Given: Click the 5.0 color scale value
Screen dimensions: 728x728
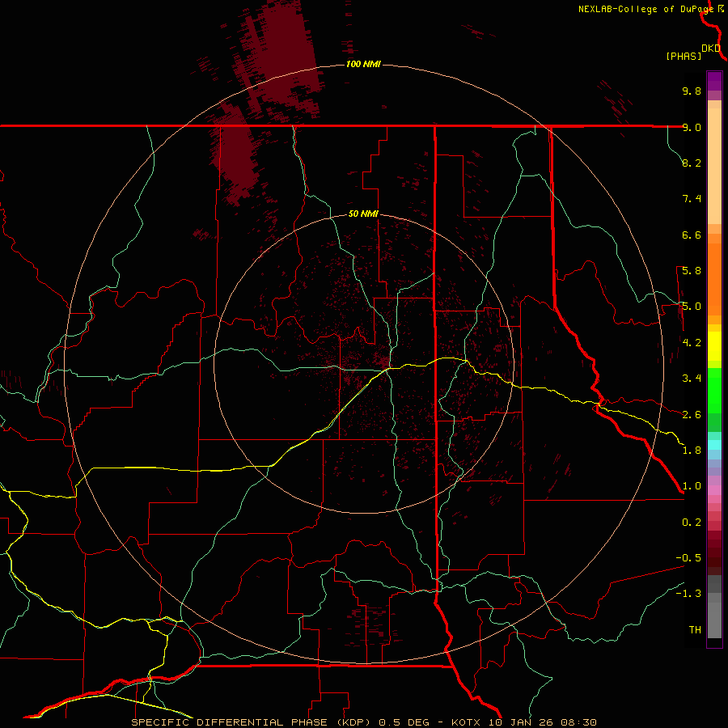Looking at the screenshot, I should (x=692, y=307).
